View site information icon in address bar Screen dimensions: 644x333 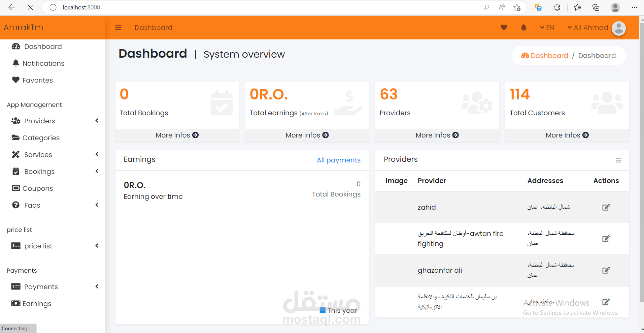(53, 7)
